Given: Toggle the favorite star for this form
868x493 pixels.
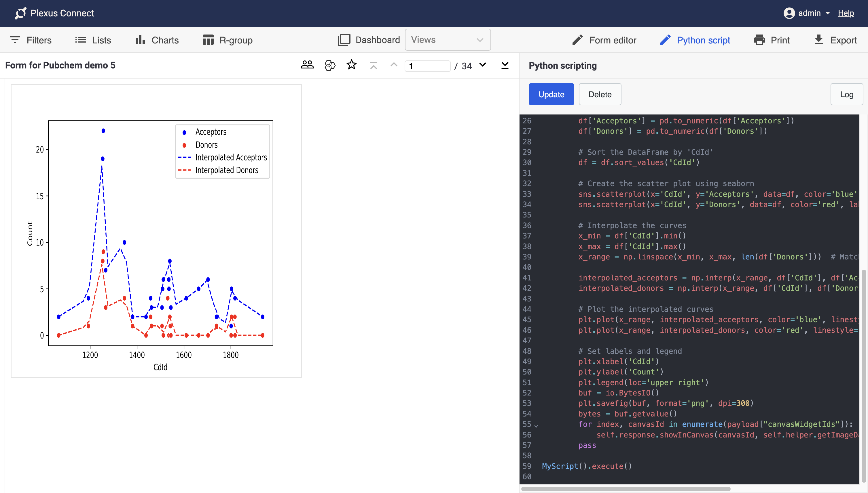Looking at the screenshot, I should [x=351, y=65].
